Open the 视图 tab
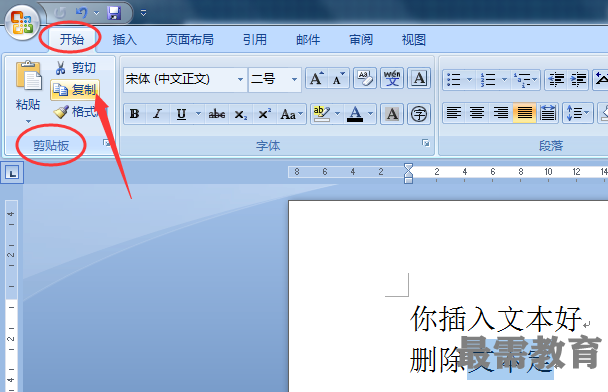Screen dimensions: 608x392 pyautogui.click(x=414, y=40)
